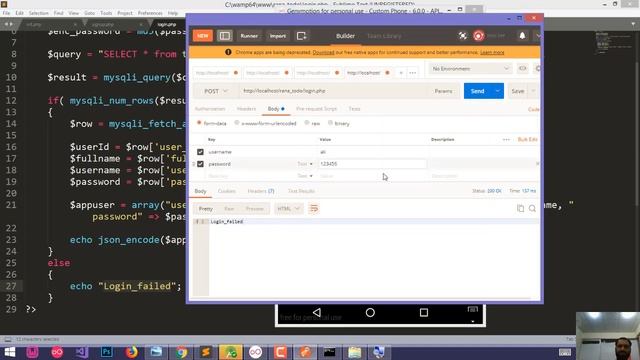Open the Text type dropdown for password
This screenshot has height=360, width=640.
(304, 164)
